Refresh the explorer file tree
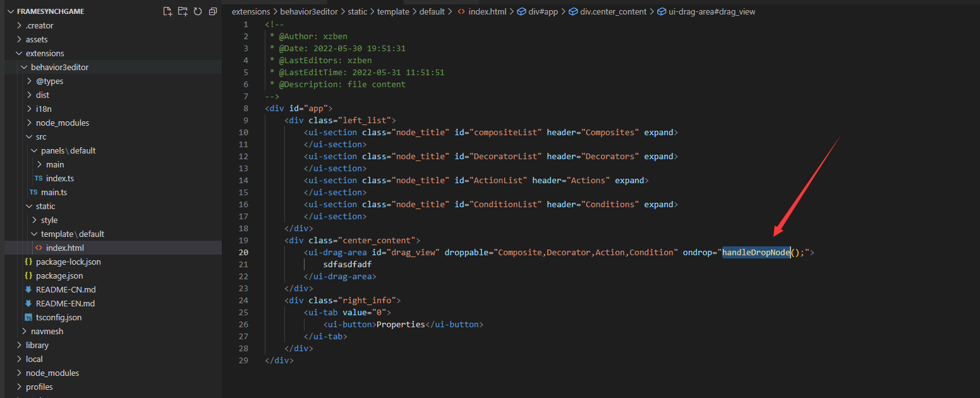 click(x=198, y=11)
